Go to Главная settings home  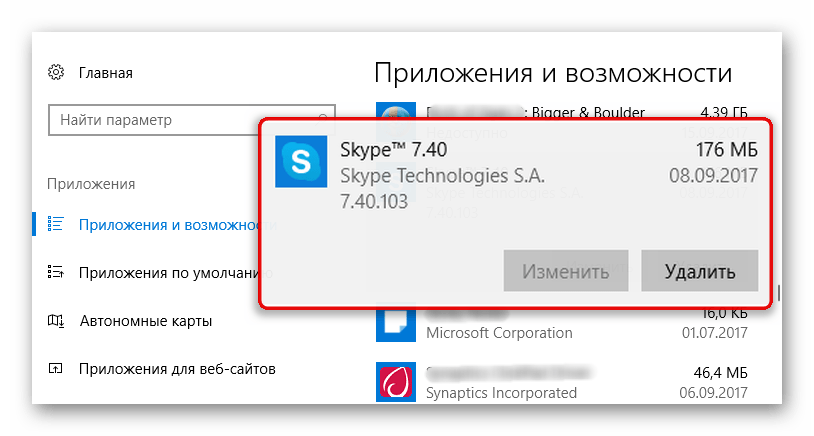[105, 73]
